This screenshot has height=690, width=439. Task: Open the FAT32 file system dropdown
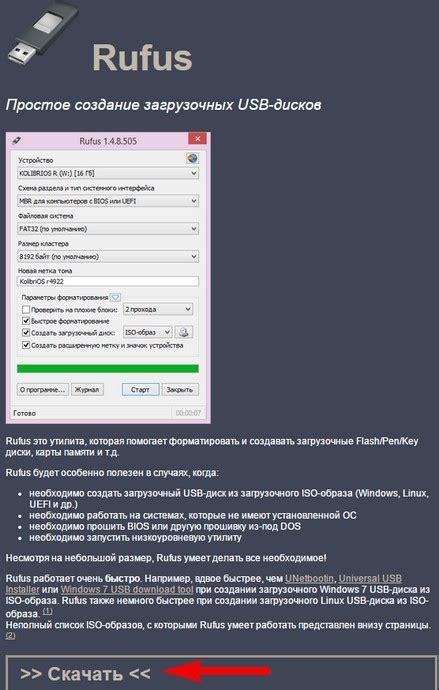click(x=108, y=229)
